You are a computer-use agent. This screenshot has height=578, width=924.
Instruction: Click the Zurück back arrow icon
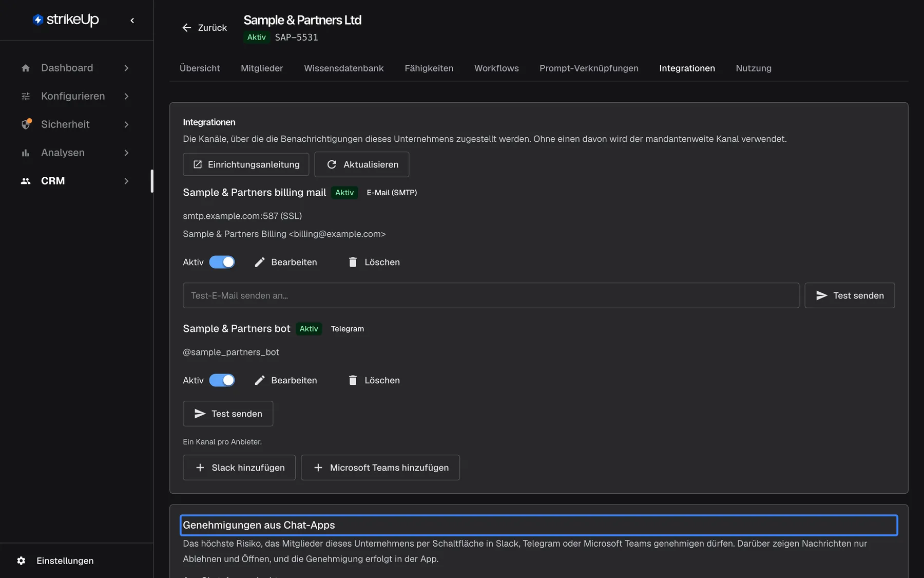pyautogui.click(x=187, y=28)
